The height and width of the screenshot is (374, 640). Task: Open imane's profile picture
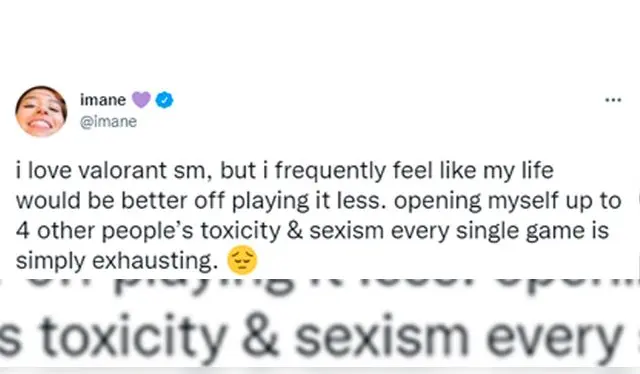tap(41, 111)
